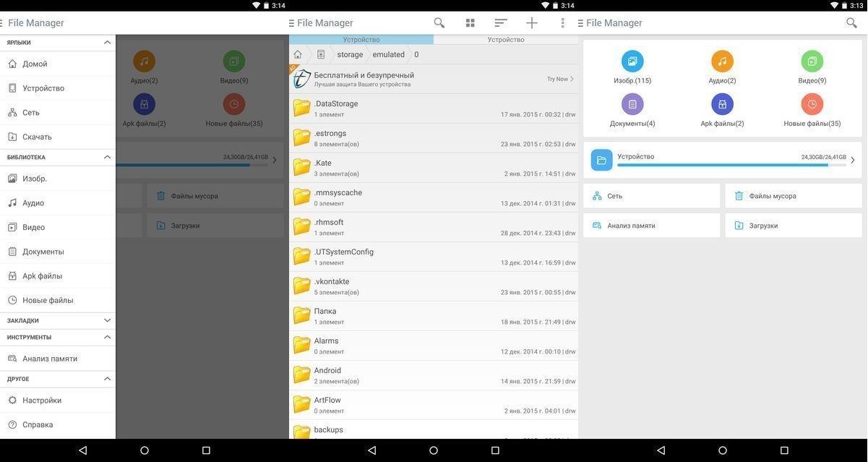Viewport: 868px width, 462px height.
Task: Open the Новые файлы(35) icon
Action: tap(812, 104)
